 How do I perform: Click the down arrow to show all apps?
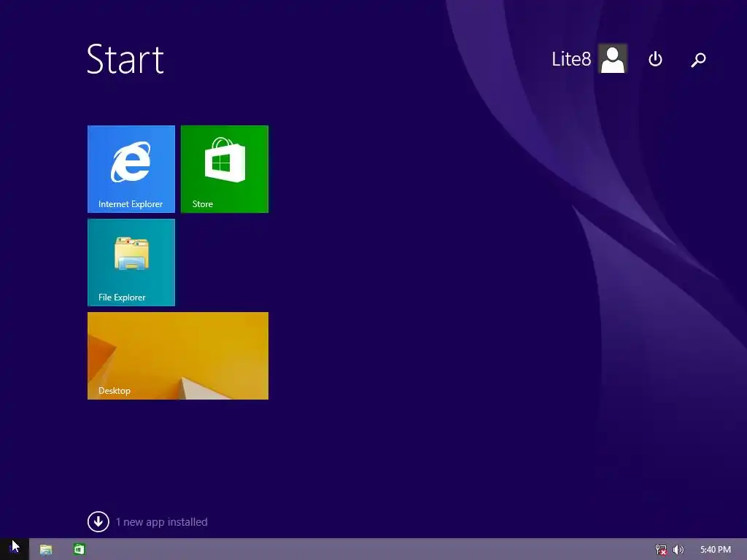(x=98, y=521)
